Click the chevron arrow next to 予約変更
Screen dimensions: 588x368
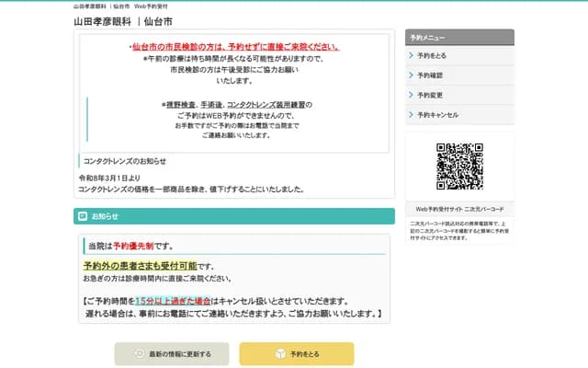[410, 95]
